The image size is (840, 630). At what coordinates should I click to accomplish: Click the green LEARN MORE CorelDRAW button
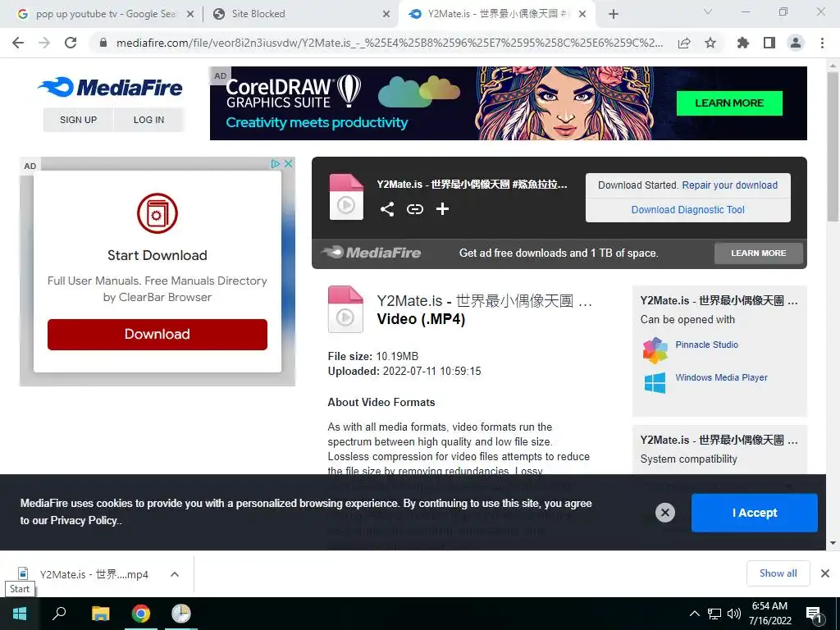(729, 103)
